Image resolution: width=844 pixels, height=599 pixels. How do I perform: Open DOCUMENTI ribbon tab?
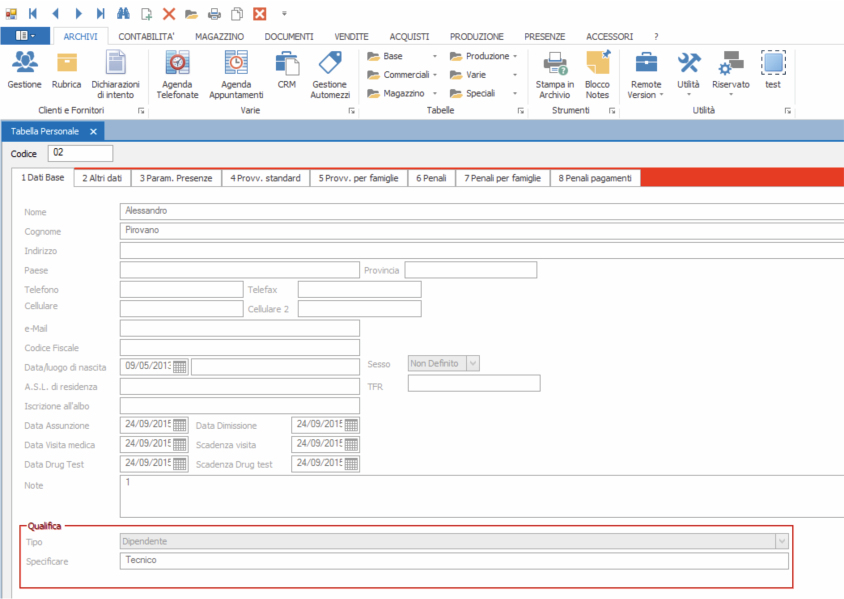pyautogui.click(x=289, y=37)
